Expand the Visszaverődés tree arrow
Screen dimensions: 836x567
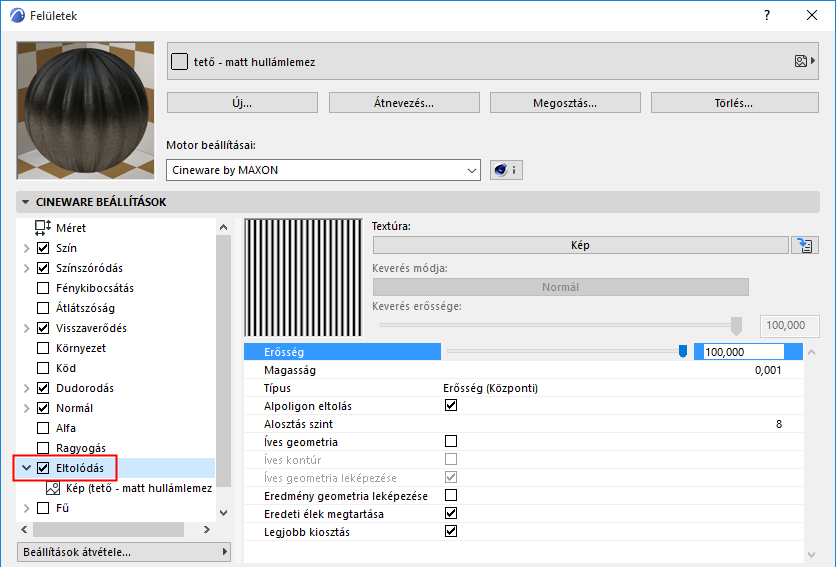[x=26, y=328]
